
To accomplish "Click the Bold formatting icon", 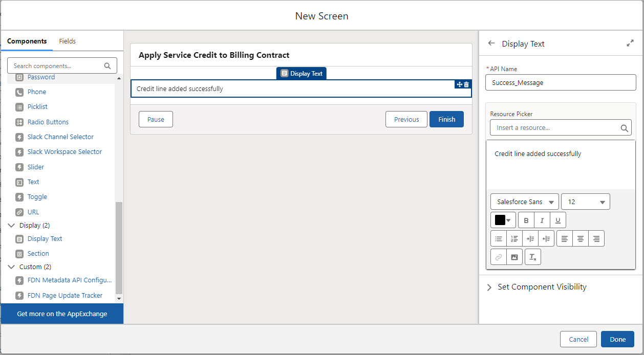I will [526, 220].
